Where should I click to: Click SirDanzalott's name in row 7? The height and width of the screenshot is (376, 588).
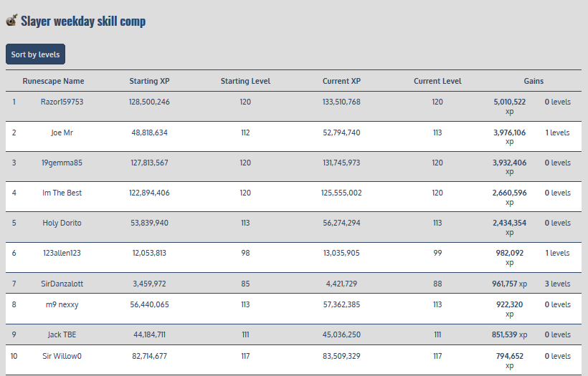(62, 284)
